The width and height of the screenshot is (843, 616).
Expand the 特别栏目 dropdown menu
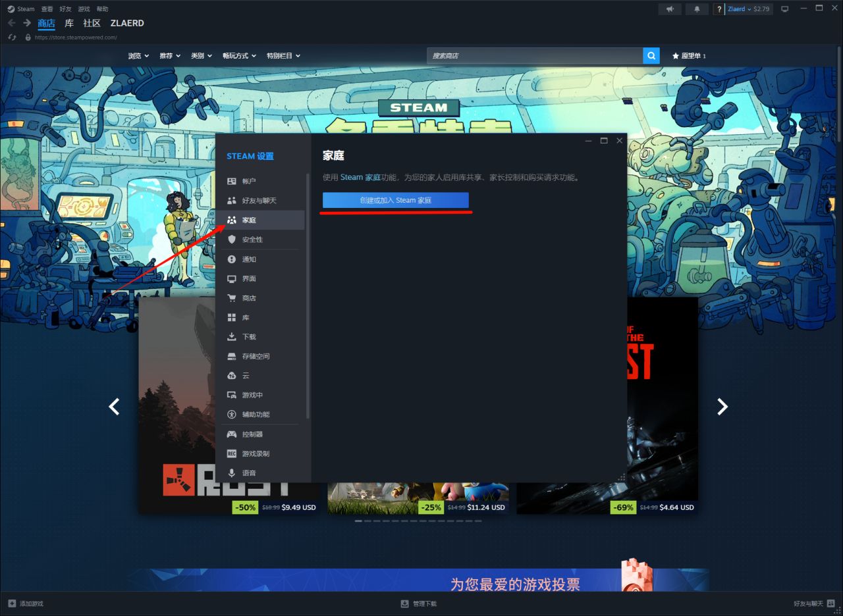[283, 56]
